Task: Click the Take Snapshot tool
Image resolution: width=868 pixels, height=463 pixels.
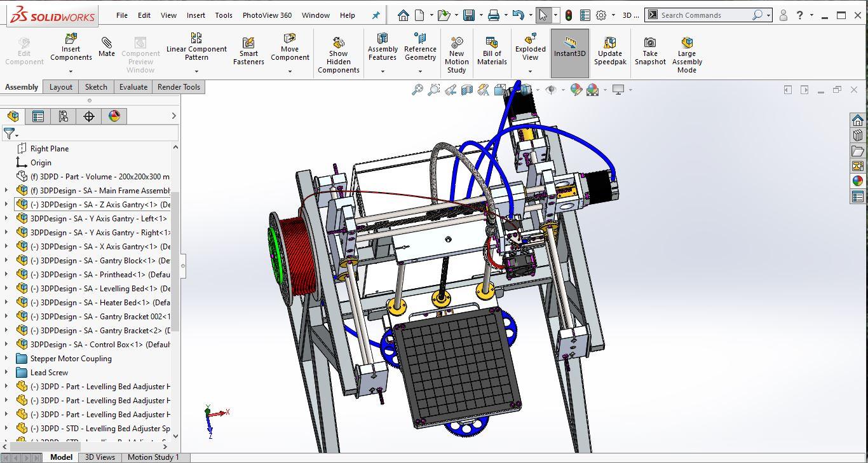Action: coord(650,50)
